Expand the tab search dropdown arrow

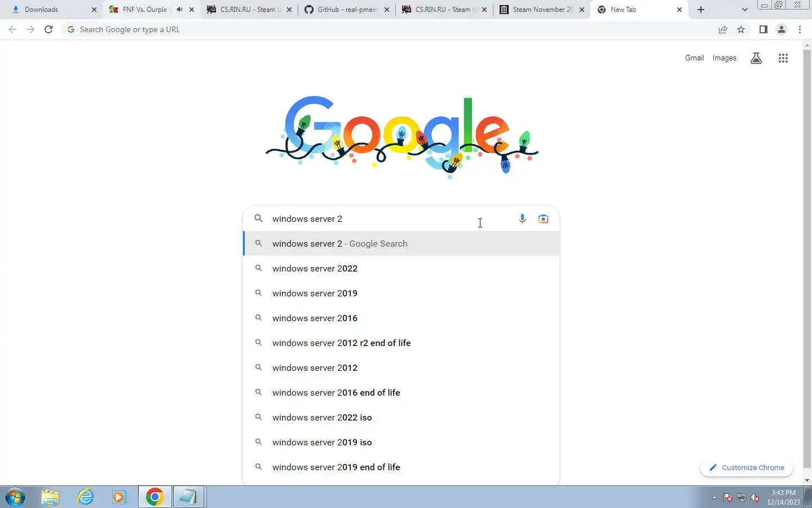point(744,10)
